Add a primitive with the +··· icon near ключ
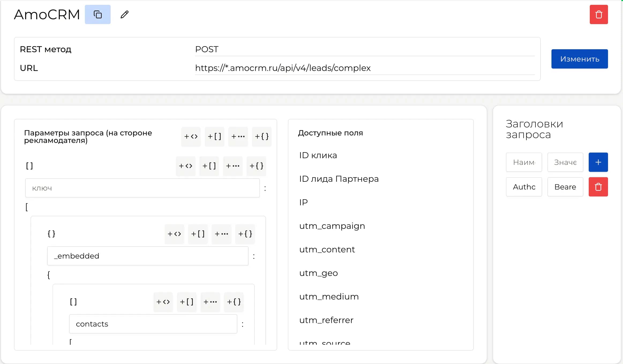623x364 pixels. click(x=232, y=166)
